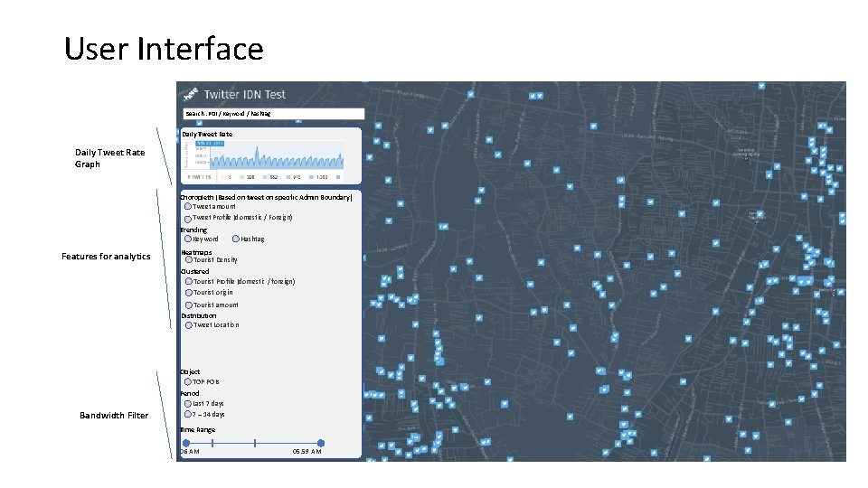Choose the Tweet Location distribution option
The height and width of the screenshot is (488, 868).
[189, 325]
